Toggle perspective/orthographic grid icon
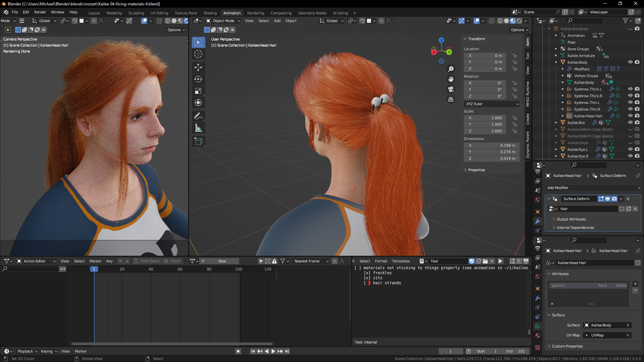This screenshot has height=362, width=644. (451, 99)
